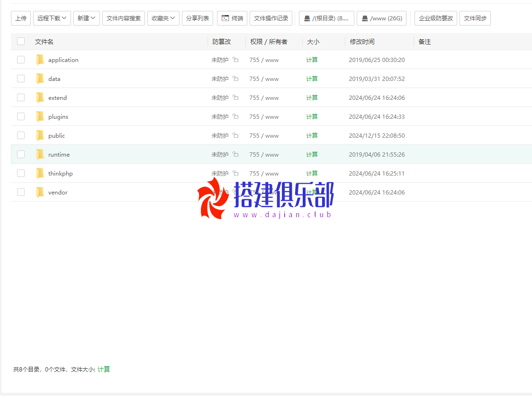Click the 权限 / 所有者 column header

pyautogui.click(x=269, y=42)
